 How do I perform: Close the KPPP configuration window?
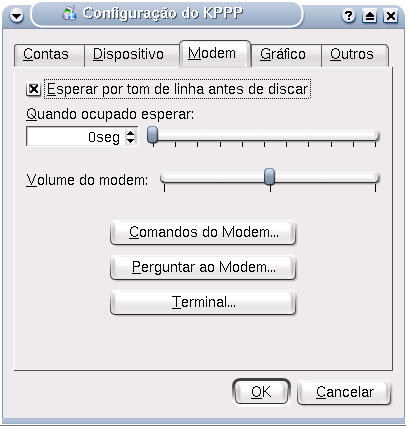[390, 16]
